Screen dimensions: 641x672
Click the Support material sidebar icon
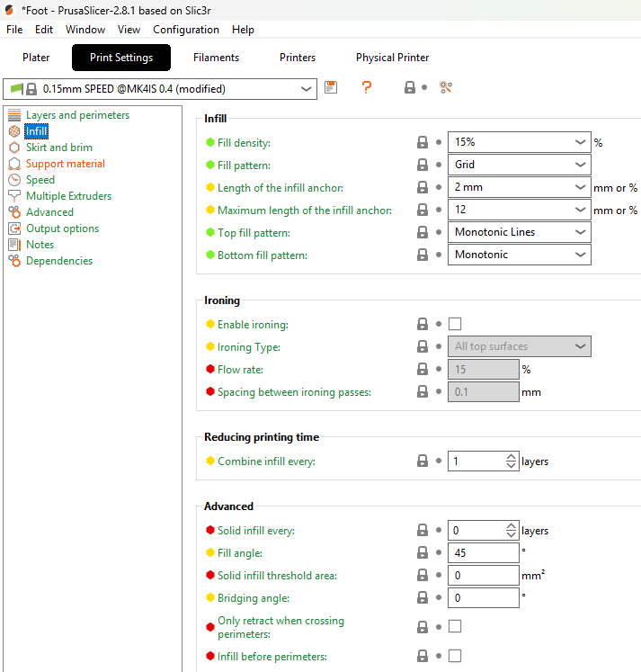pos(14,164)
